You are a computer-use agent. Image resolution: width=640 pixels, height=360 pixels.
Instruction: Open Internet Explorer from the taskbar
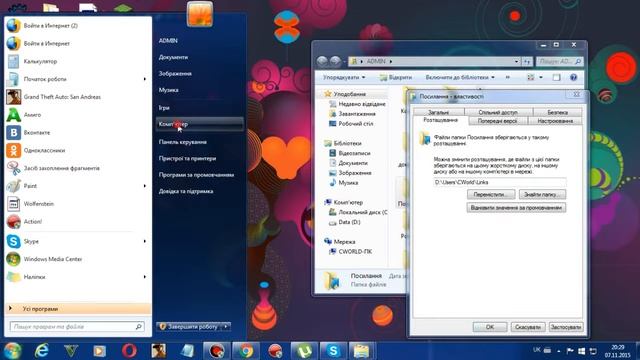42,351
